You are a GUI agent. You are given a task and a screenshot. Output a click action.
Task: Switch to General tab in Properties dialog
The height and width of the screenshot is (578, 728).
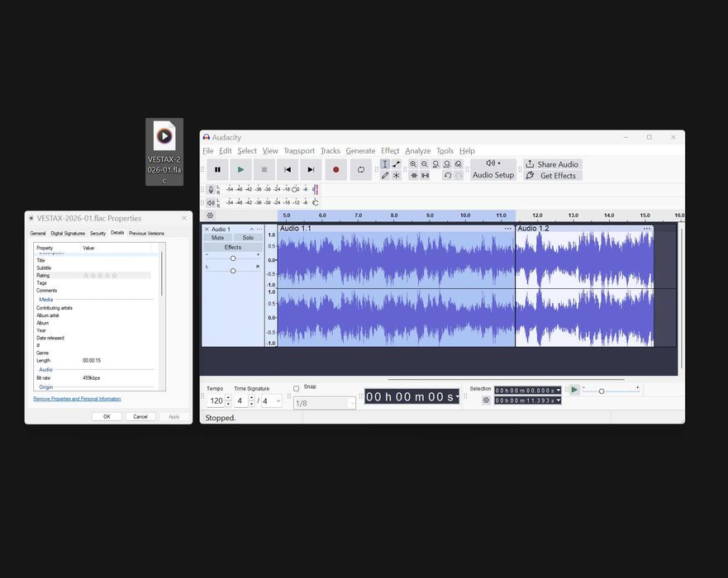coord(38,234)
